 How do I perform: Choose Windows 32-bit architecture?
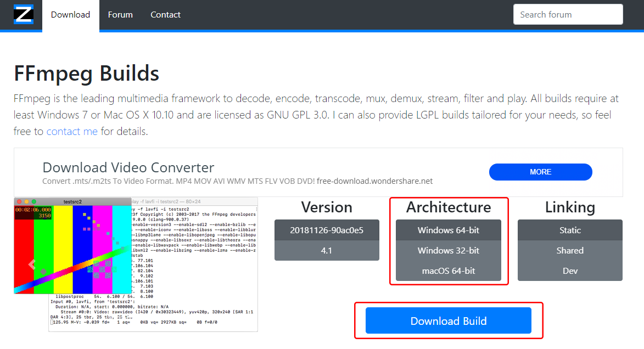(x=449, y=250)
